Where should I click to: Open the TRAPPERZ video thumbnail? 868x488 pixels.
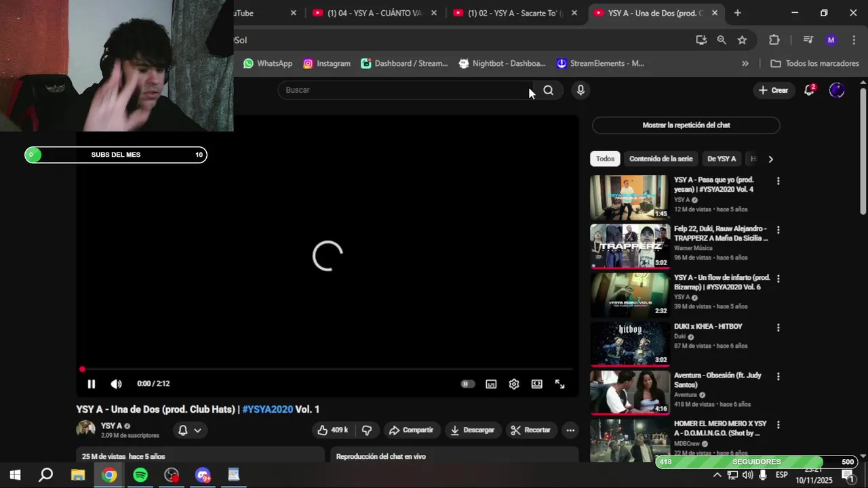[x=629, y=246]
